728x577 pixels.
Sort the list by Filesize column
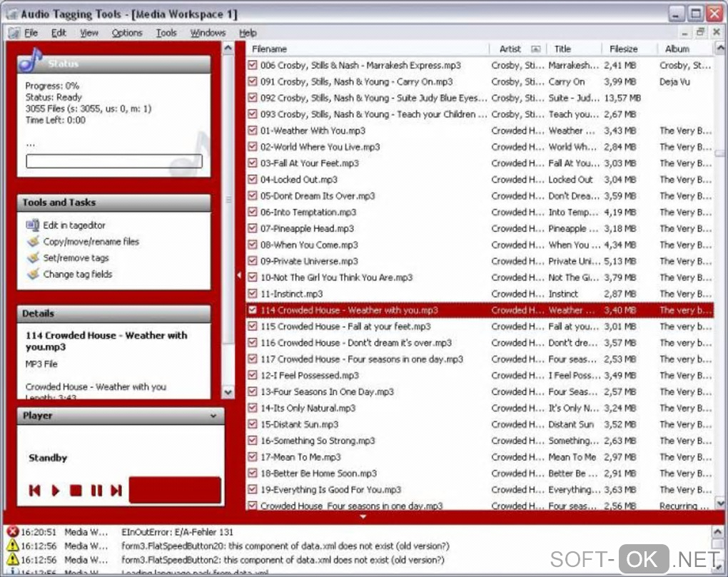point(630,48)
